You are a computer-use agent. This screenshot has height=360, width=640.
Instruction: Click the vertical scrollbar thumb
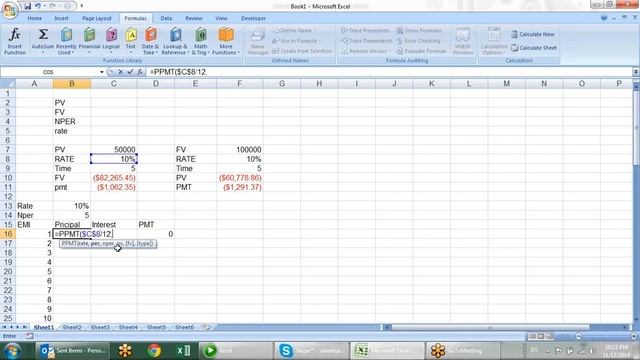(636, 127)
